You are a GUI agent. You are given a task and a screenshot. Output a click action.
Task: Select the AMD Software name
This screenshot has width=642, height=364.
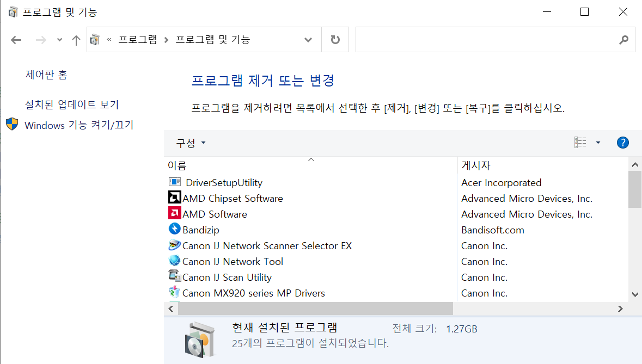pyautogui.click(x=215, y=214)
